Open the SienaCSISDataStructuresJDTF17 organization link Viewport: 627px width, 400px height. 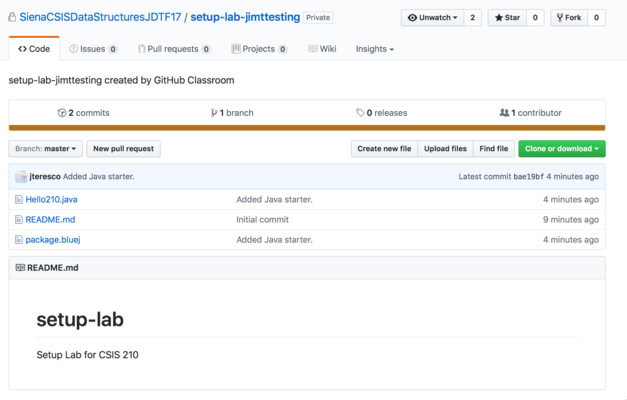tap(100, 17)
